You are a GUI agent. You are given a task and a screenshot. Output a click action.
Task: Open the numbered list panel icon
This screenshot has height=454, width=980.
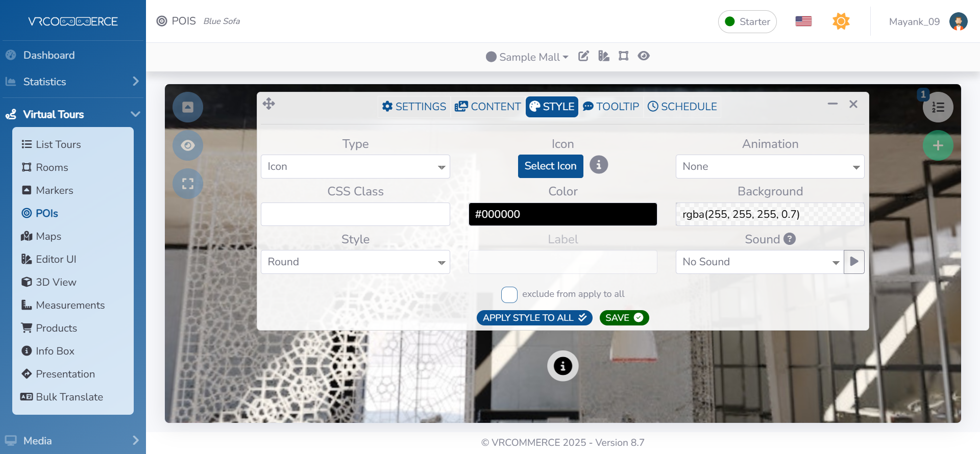coord(938,108)
